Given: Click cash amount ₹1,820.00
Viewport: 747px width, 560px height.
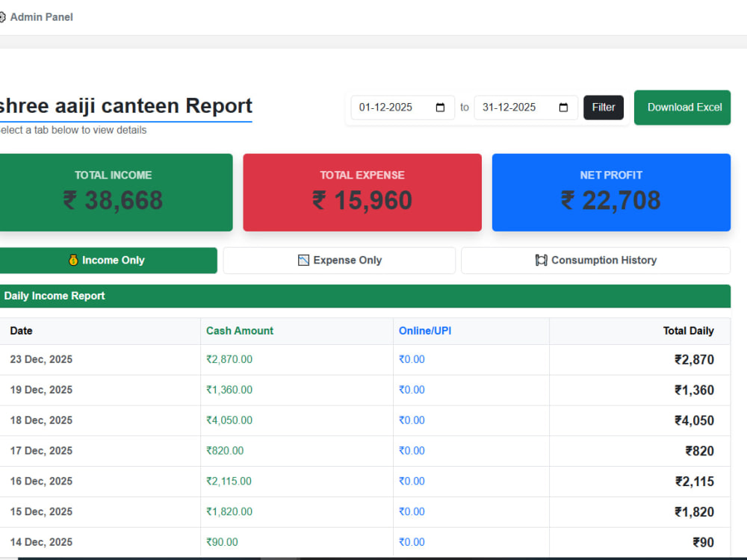Looking at the screenshot, I should click(229, 512).
